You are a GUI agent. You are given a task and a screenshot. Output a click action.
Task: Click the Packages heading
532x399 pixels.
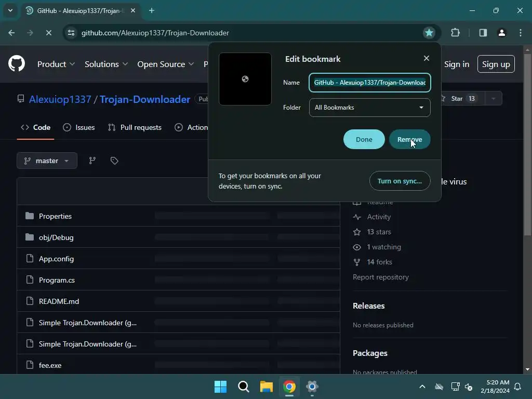click(370, 353)
